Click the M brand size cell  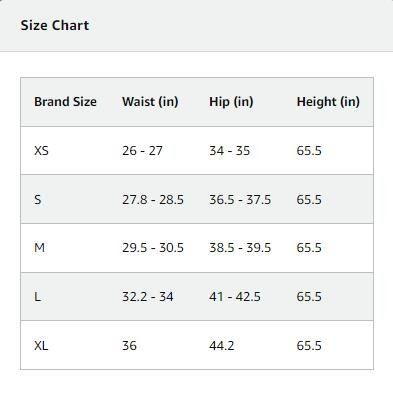tap(39, 248)
